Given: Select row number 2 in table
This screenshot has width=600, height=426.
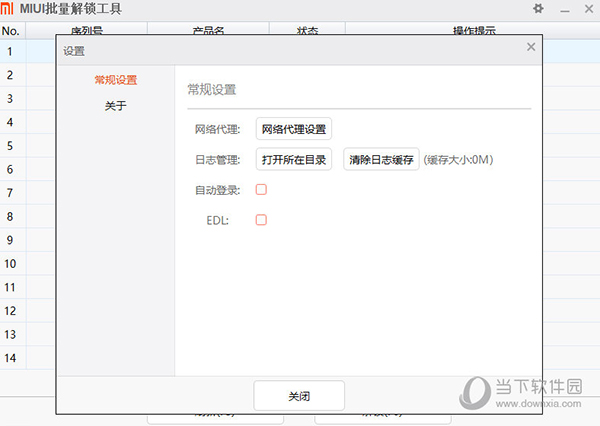Looking at the screenshot, I should (10, 75).
